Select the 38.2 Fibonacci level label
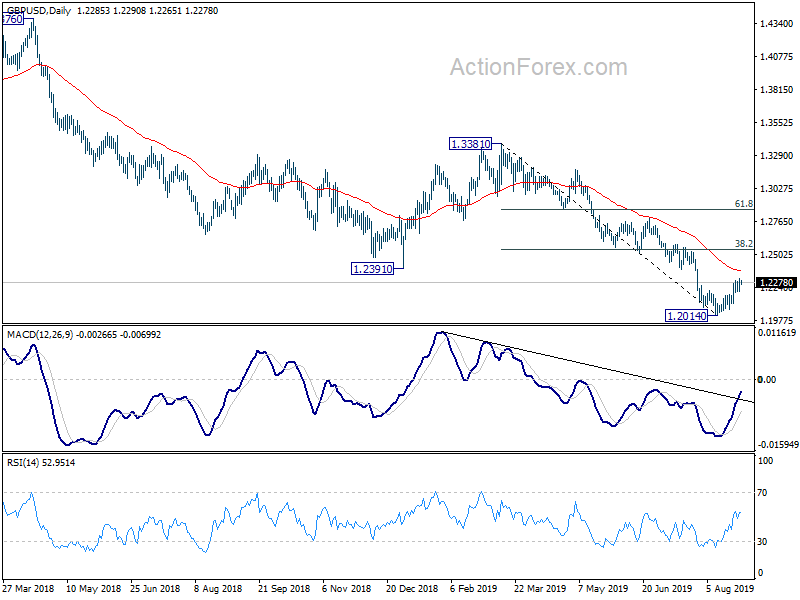 [x=743, y=244]
